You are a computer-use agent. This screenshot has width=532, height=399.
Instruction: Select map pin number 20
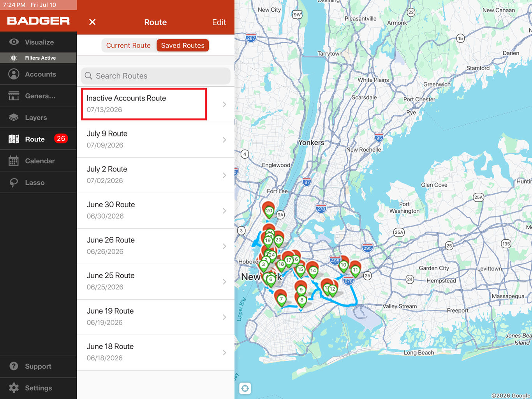[x=269, y=210]
